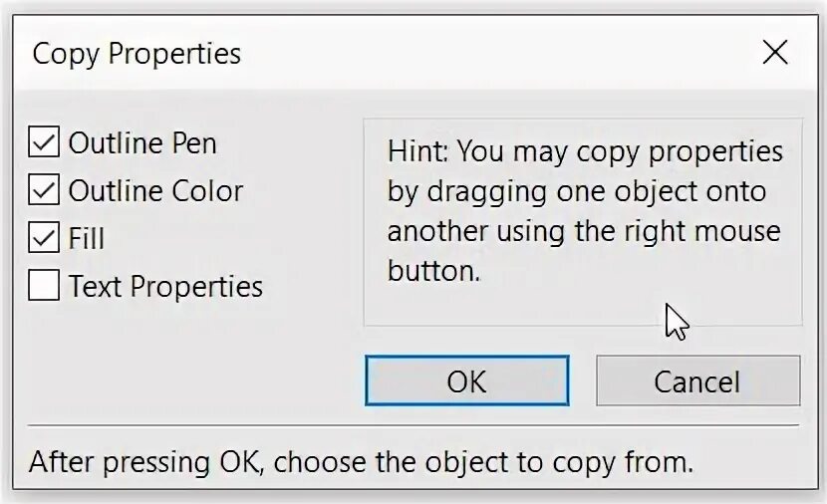Click the hint line "another using the right mouse"
827x504 pixels.
coord(584,231)
